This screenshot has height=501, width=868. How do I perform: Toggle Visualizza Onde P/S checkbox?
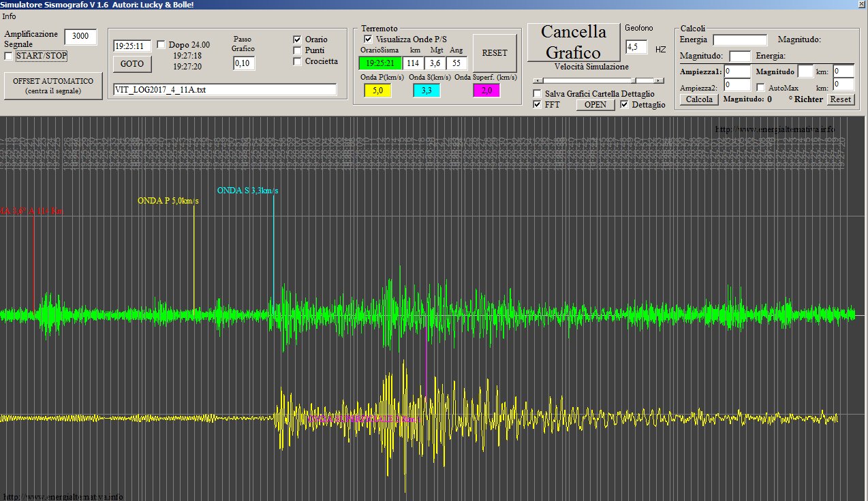[369, 39]
